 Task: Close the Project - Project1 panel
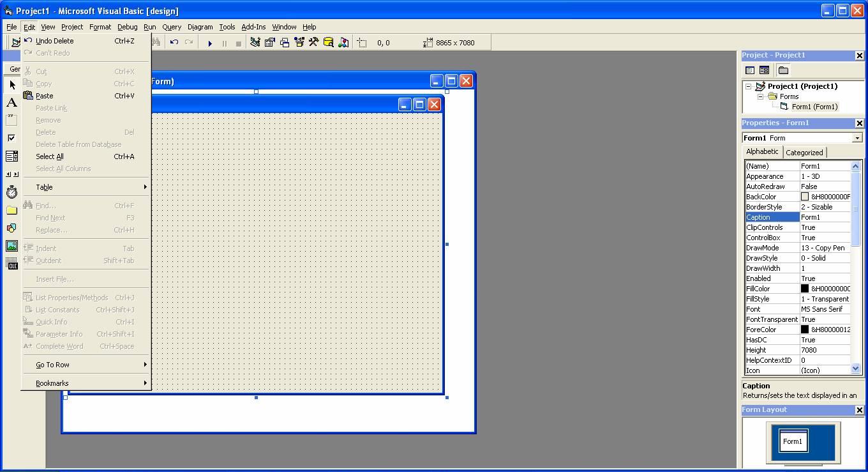pos(859,56)
